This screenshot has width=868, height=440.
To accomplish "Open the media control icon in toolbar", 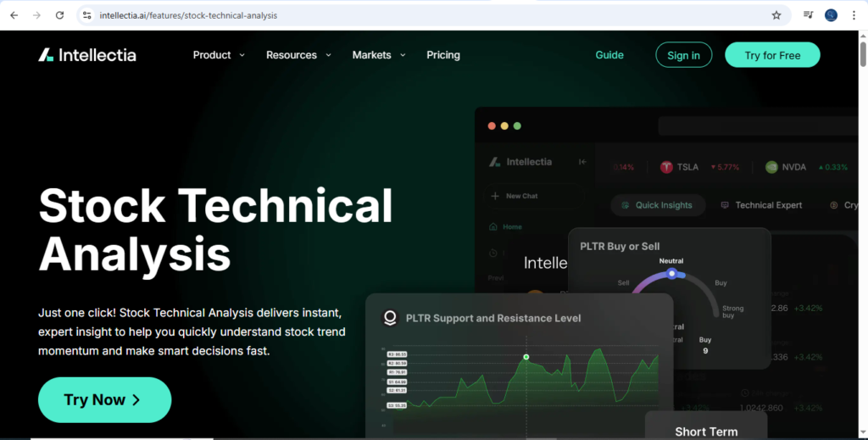I will (808, 15).
